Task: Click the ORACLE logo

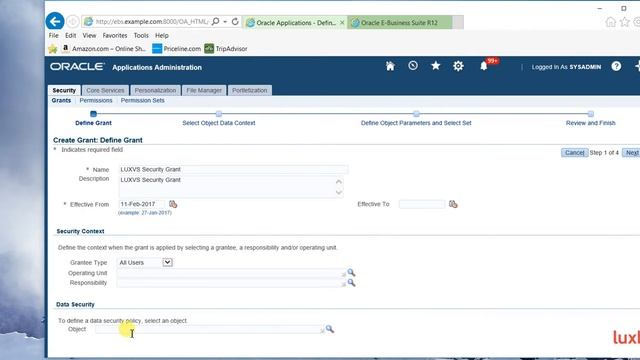Action: 78,67
